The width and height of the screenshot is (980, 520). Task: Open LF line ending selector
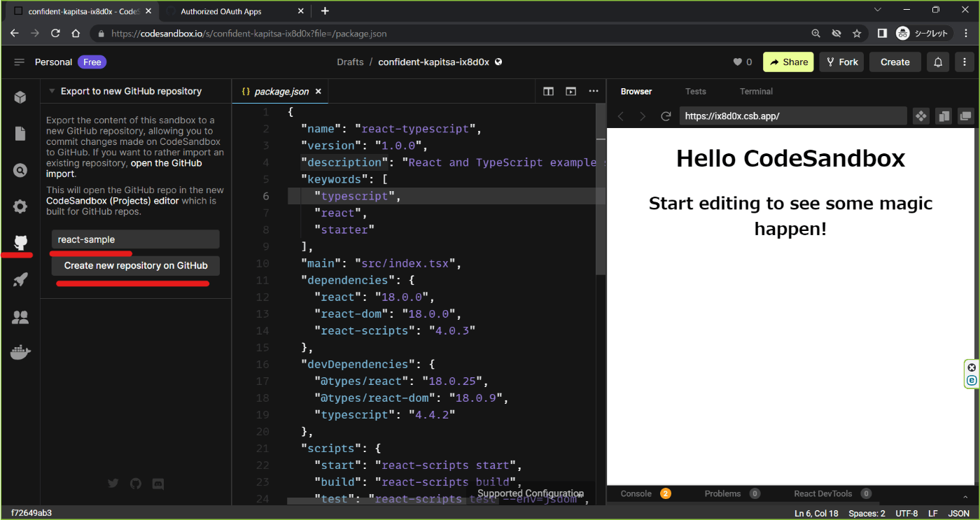click(x=933, y=514)
